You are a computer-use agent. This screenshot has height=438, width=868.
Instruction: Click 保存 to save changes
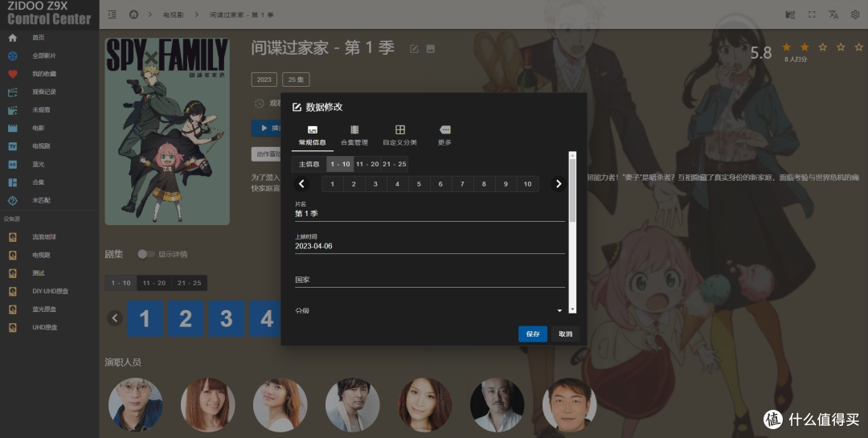(533, 334)
